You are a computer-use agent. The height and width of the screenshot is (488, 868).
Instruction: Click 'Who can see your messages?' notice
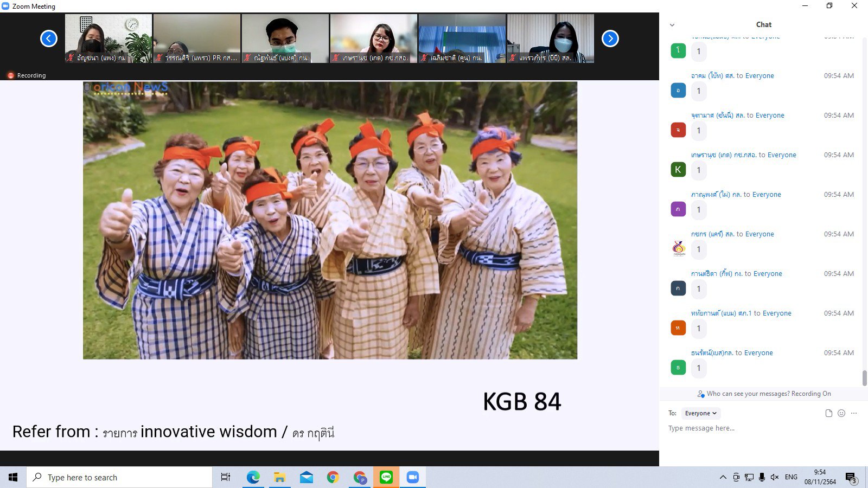click(x=764, y=394)
